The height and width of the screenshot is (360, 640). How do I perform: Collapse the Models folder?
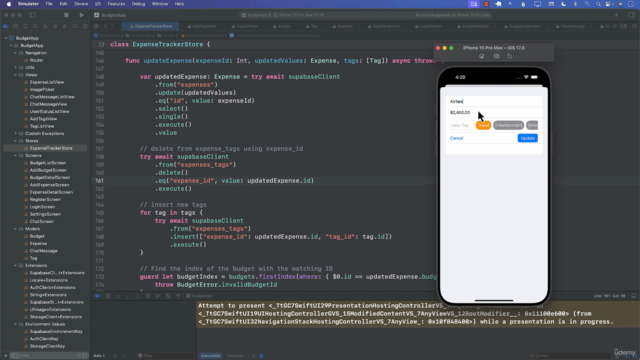[16, 229]
